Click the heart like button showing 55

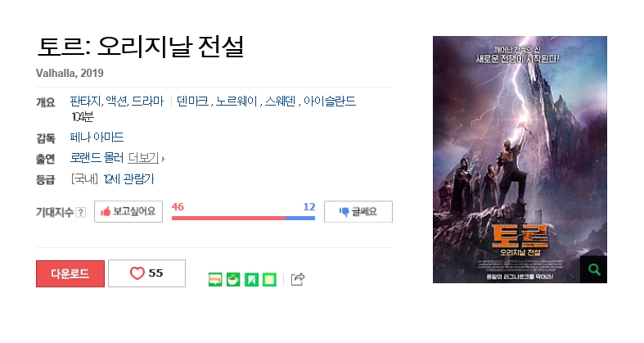(146, 273)
